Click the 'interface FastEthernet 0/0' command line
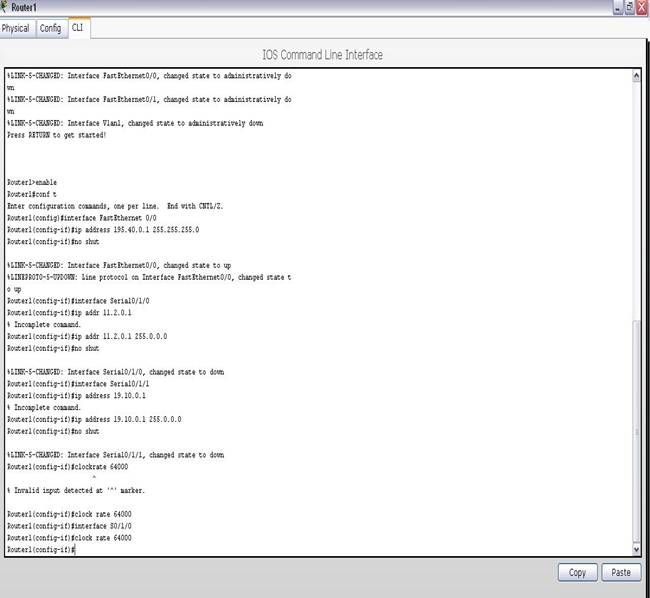 (x=82, y=218)
